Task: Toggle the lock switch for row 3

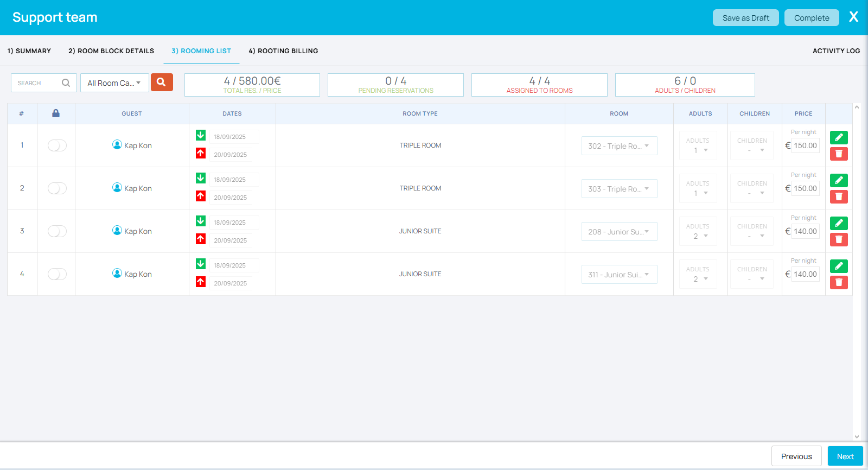Action: tap(57, 231)
